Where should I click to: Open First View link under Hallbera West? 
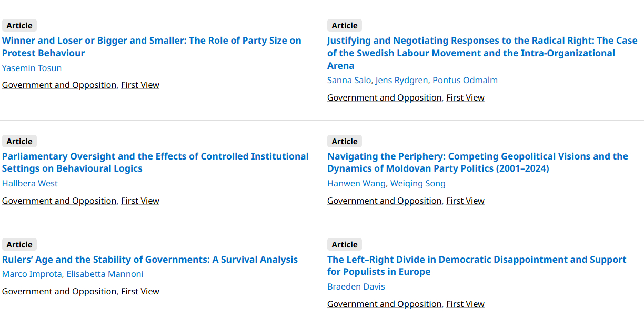tap(140, 201)
